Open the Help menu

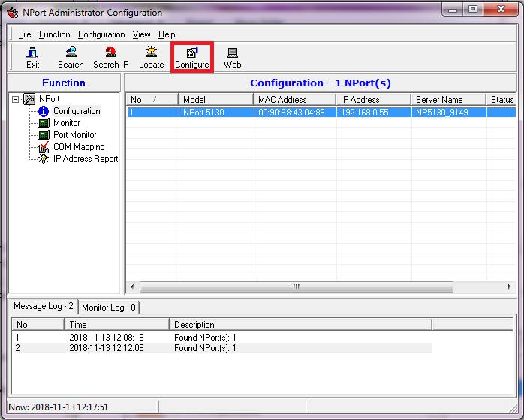(167, 34)
